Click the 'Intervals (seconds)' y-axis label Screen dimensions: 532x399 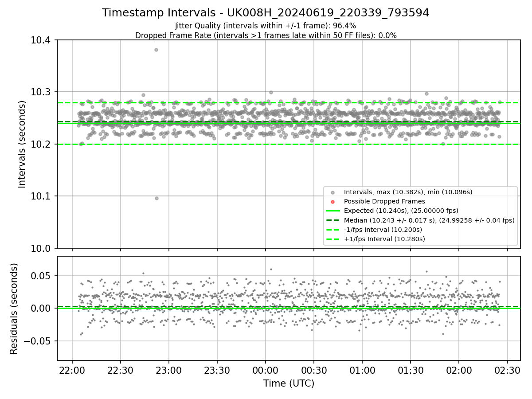(x=22, y=144)
